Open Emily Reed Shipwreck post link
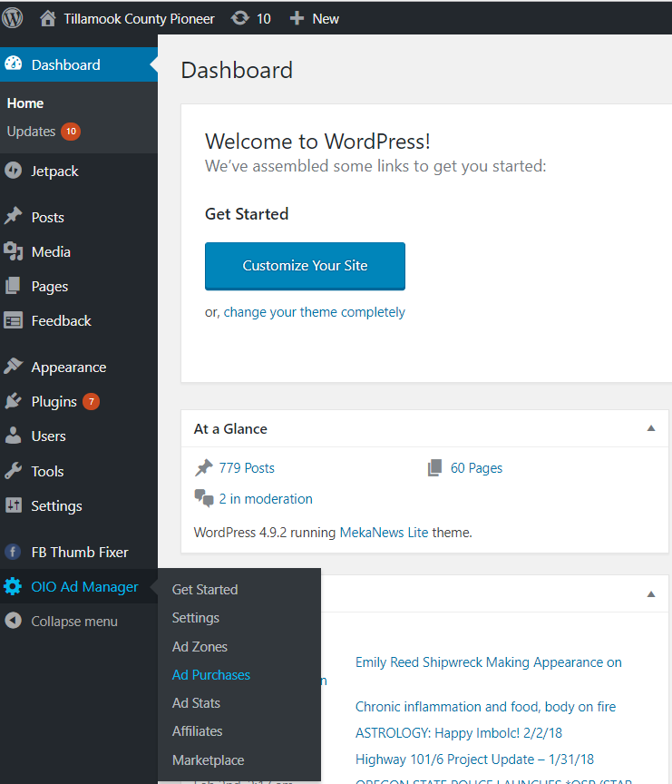 point(489,662)
